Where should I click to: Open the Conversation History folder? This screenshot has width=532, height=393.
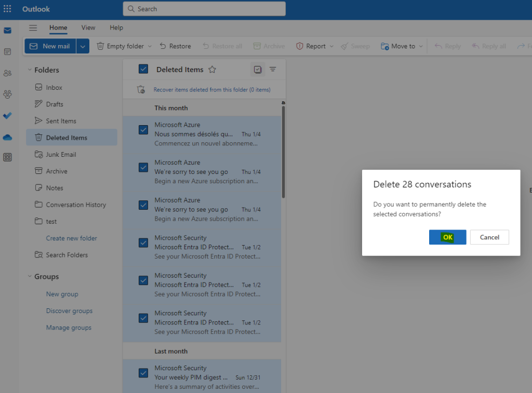click(x=72, y=205)
